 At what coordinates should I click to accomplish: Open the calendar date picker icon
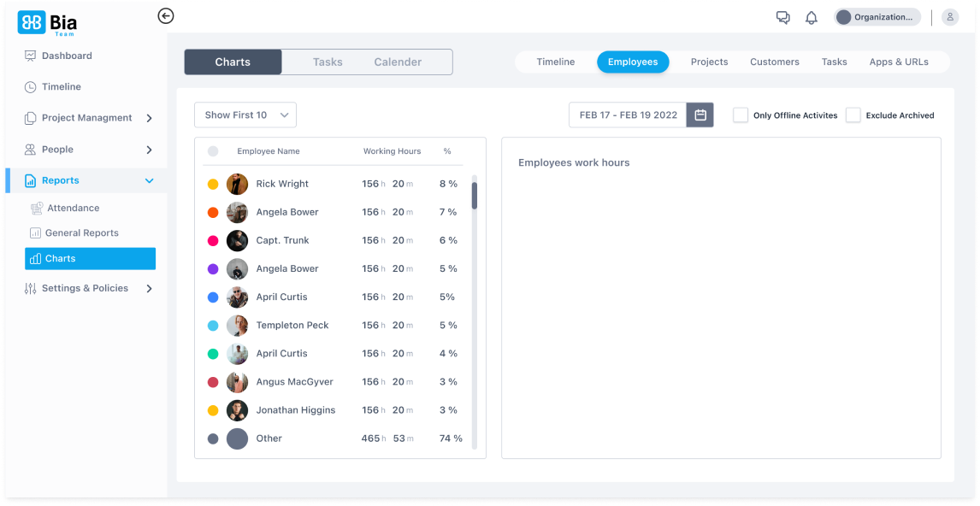[x=700, y=115]
